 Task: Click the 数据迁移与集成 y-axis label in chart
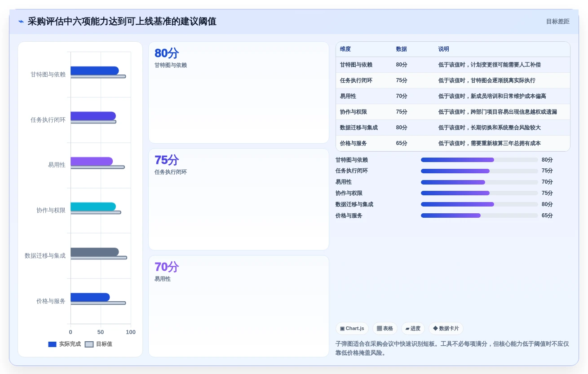[x=45, y=255]
